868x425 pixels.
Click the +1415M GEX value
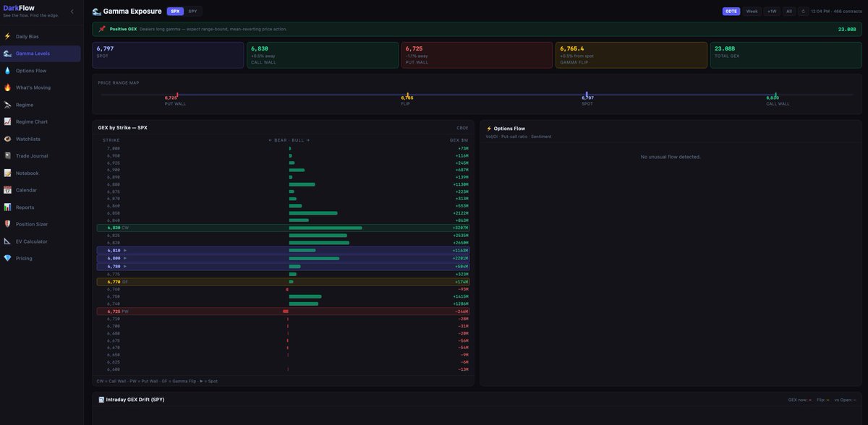coord(461,296)
